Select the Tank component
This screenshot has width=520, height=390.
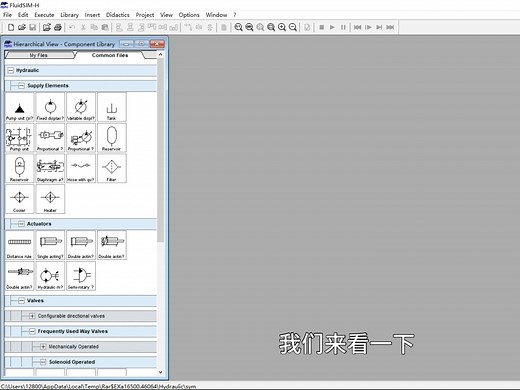pyautogui.click(x=112, y=107)
